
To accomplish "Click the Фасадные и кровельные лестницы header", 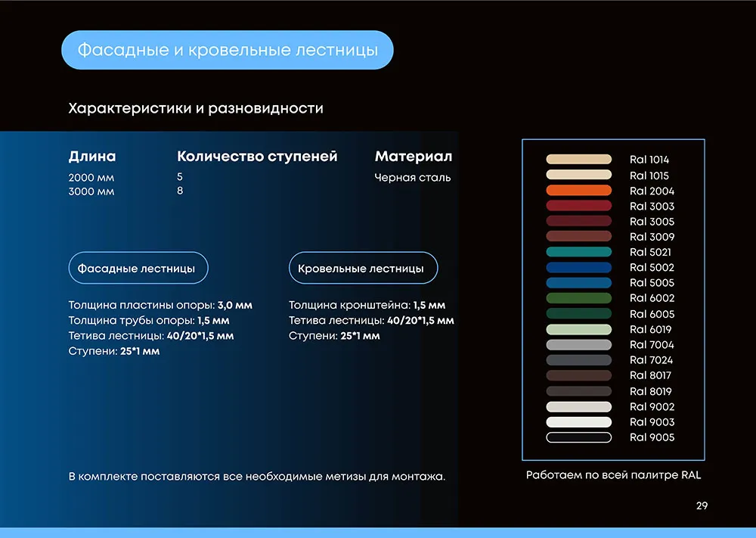I will (227, 51).
